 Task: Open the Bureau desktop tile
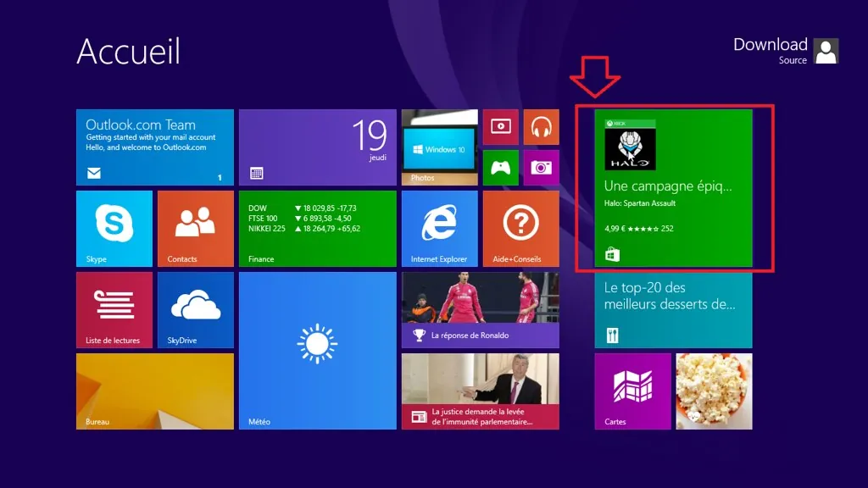coord(155,391)
